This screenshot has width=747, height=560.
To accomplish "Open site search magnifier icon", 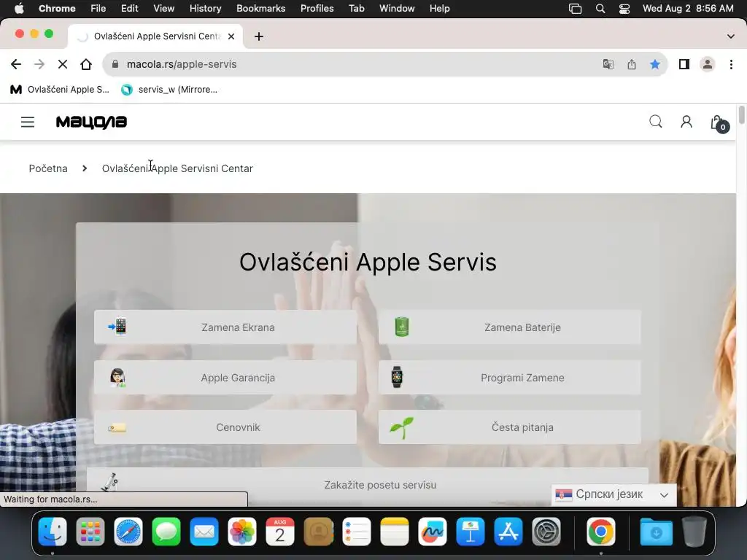I will click(x=656, y=122).
